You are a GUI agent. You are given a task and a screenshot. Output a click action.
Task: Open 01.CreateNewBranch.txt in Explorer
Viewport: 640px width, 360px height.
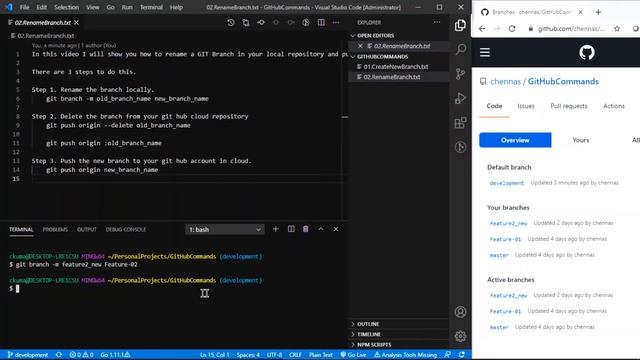396,67
